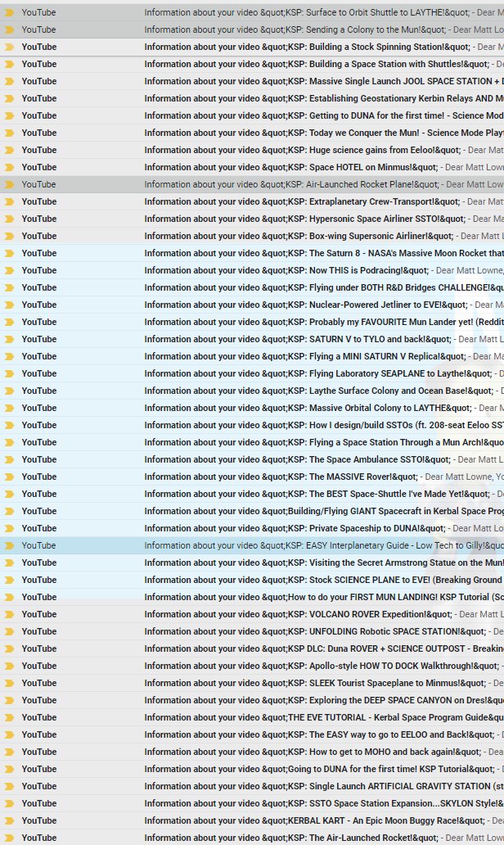Toggle importance marker on Massive Orbital Colony to LAYTHE row

pyautogui.click(x=9, y=408)
